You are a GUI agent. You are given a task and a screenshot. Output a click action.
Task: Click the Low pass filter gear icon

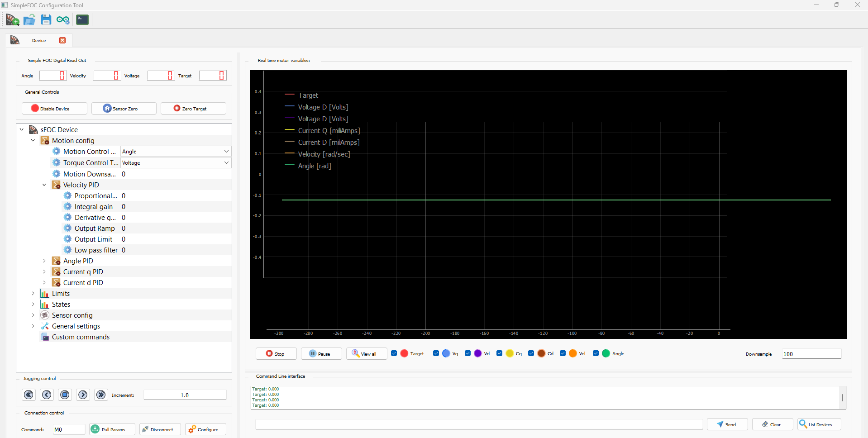tap(67, 250)
